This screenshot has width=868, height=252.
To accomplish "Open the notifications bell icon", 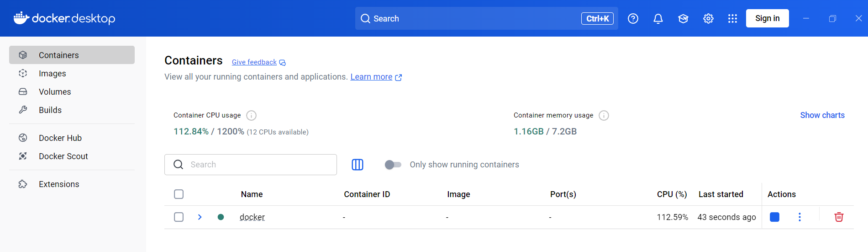I will click(658, 18).
